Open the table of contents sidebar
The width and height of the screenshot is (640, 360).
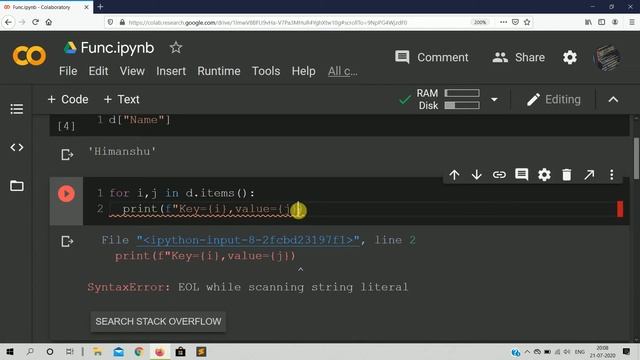17,109
